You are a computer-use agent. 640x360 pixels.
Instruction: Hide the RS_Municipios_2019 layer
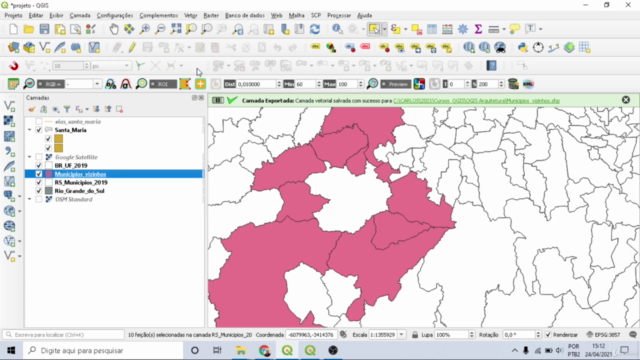39,182
